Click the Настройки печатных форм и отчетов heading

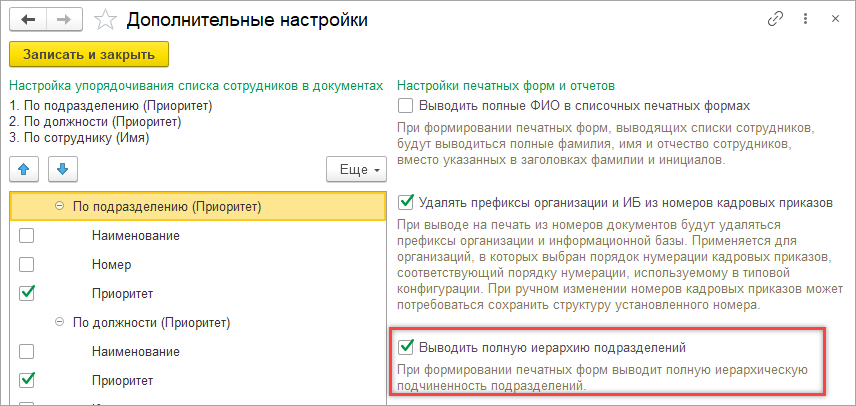click(506, 86)
